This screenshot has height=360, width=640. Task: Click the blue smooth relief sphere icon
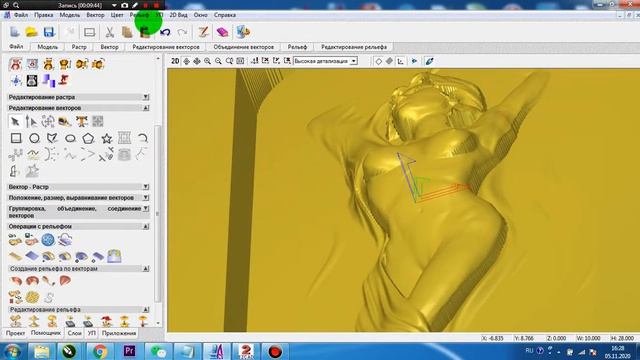pyautogui.click(x=48, y=240)
